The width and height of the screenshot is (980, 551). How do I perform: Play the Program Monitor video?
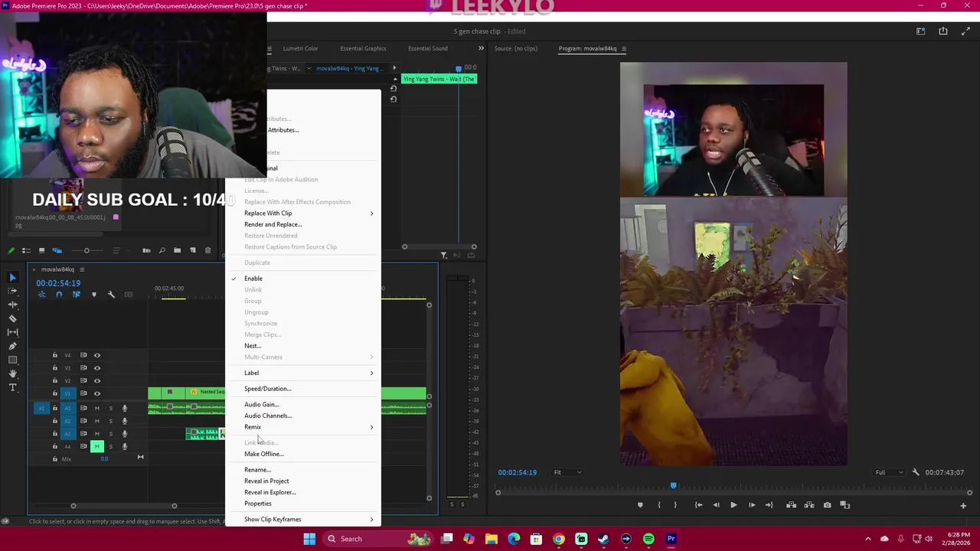coord(733,505)
